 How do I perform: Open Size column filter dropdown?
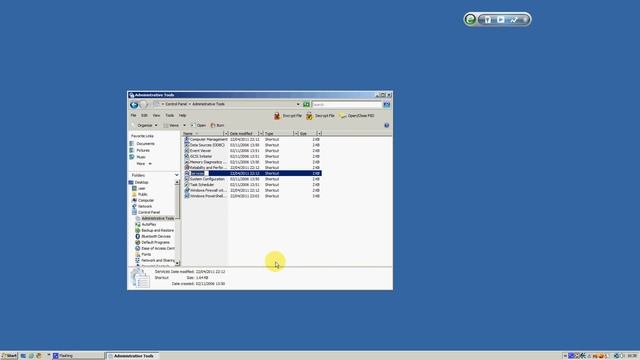point(319,134)
